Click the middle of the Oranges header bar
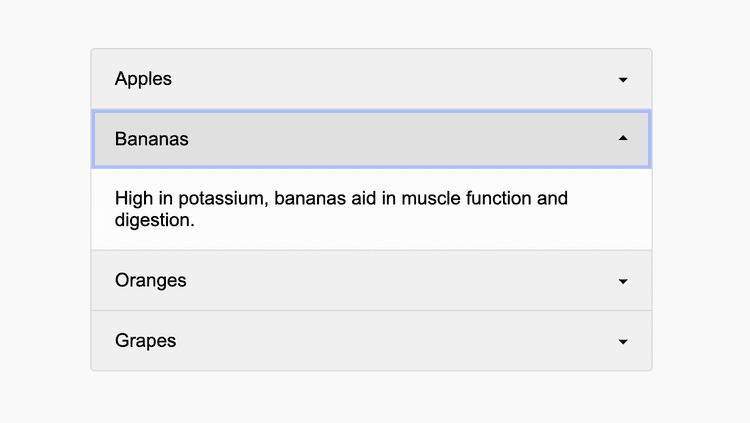The height and width of the screenshot is (423, 750). pyautogui.click(x=371, y=281)
